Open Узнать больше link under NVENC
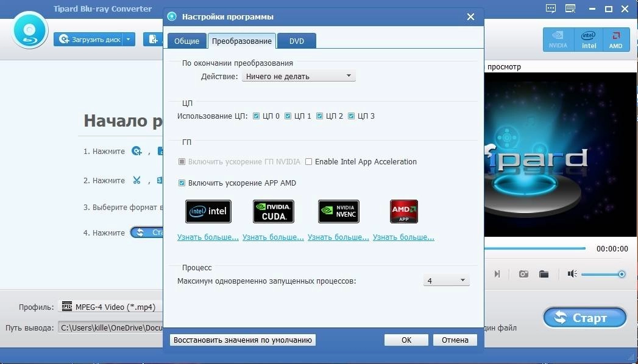This screenshot has height=364, width=638. coord(338,237)
